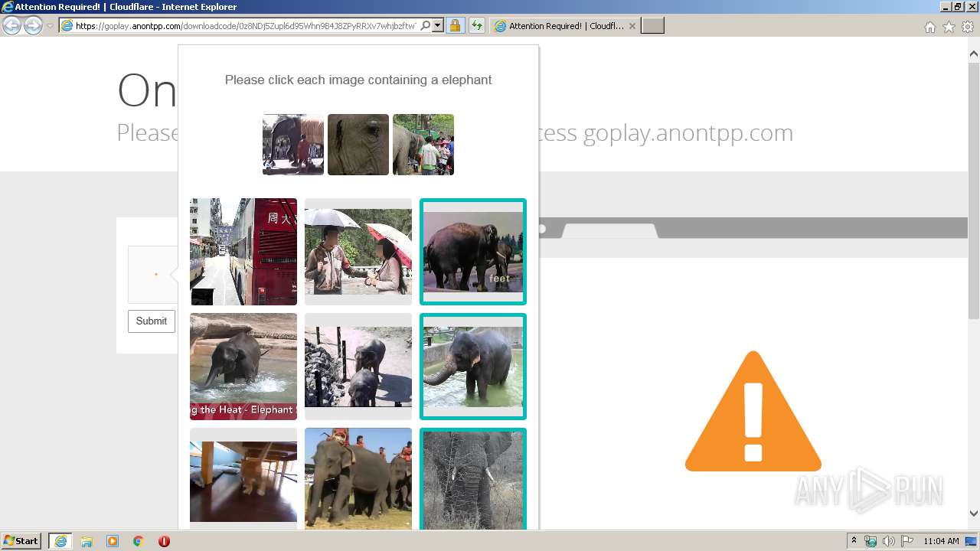The image size is (980, 551).
Task: Select the dog on wooden floor tile
Action: pyautogui.click(x=243, y=478)
